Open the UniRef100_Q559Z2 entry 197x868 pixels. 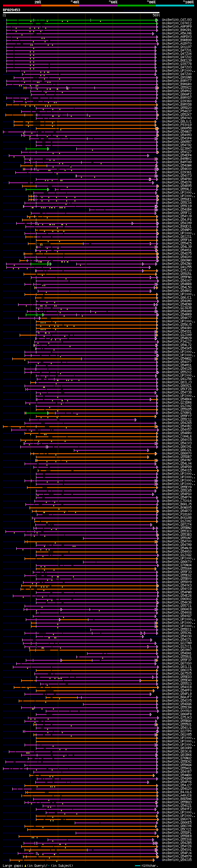click(177, 88)
